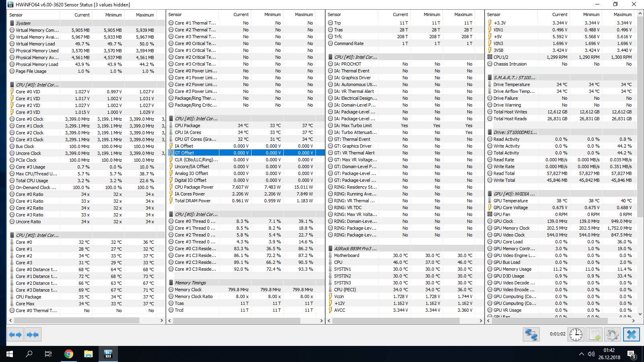The image size is (644, 362).
Task: Select the GPU Memory Usage row
Action: pos(561,269)
